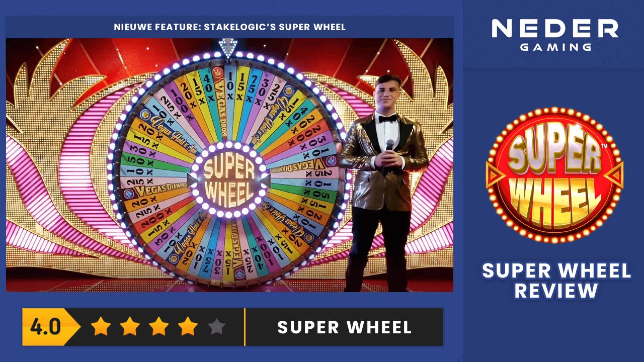644x362 pixels.
Task: Click the Vegas Diamond segment on left
Action: point(156,192)
